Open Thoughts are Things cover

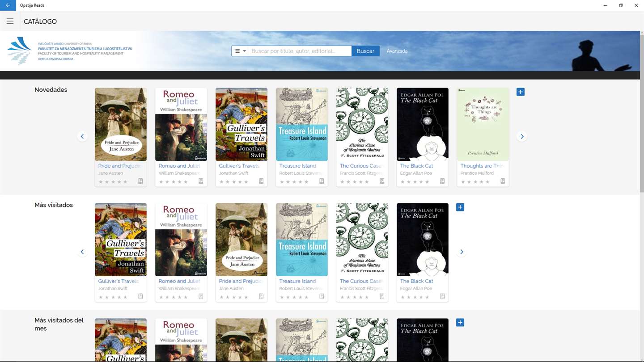483,124
